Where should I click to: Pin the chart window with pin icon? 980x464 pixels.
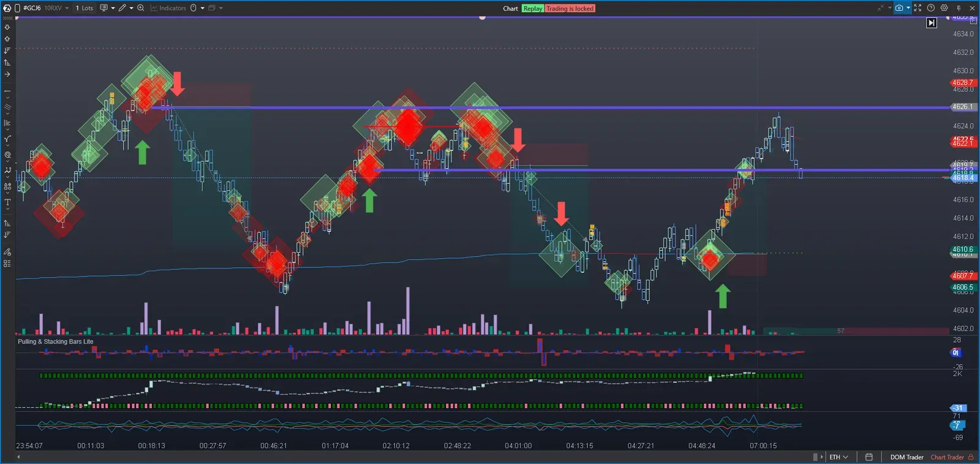pos(959,8)
